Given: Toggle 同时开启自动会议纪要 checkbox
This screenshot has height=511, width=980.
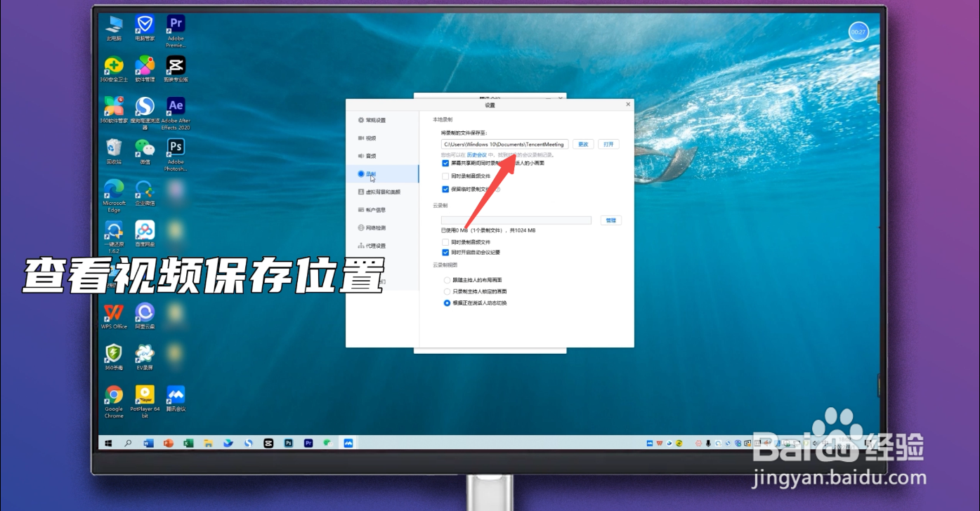Looking at the screenshot, I should [x=445, y=252].
